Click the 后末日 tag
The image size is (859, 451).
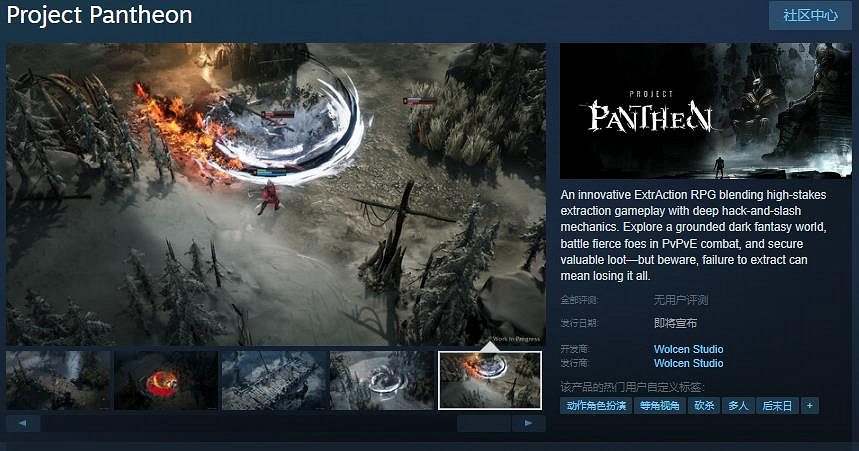pos(777,406)
